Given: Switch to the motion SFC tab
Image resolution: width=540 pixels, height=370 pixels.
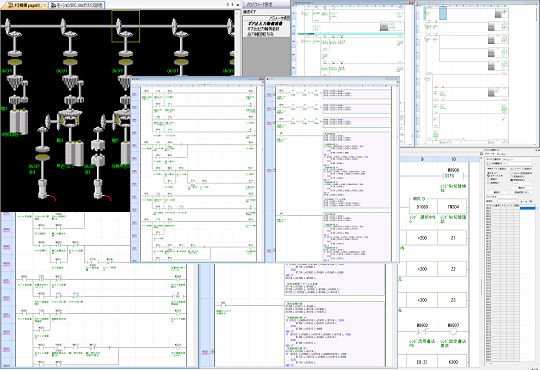Looking at the screenshot, I should click(76, 5).
